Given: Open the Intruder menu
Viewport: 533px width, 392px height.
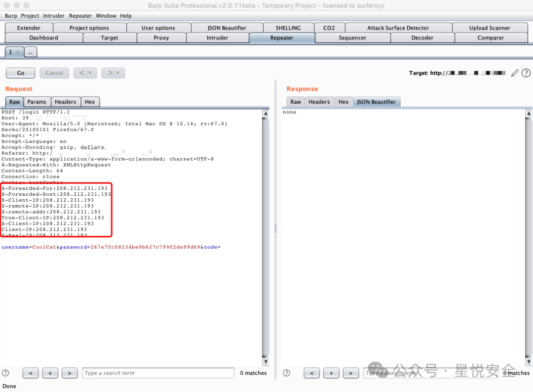Looking at the screenshot, I should click(53, 16).
